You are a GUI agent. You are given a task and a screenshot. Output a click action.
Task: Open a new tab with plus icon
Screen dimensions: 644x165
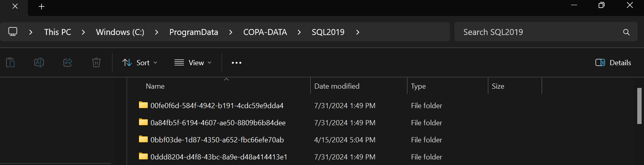[x=41, y=6]
